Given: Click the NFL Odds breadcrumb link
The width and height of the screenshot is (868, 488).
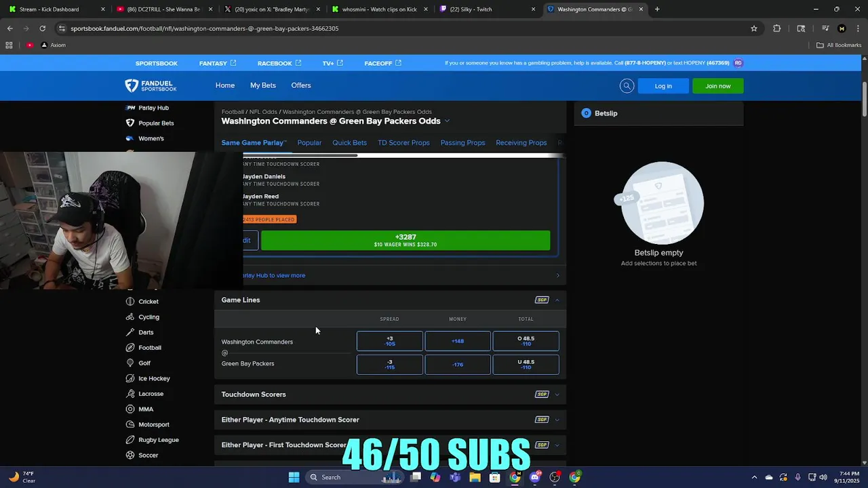Looking at the screenshot, I should pos(263,112).
